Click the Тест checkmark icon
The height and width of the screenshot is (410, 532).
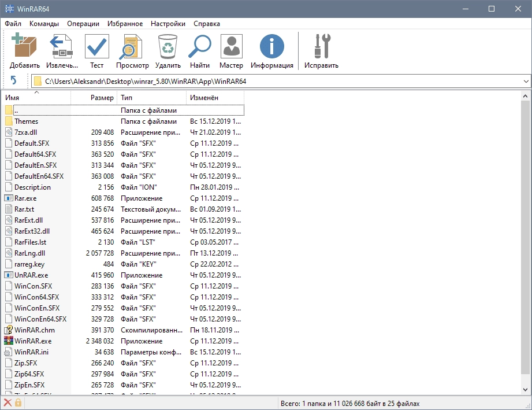point(96,46)
